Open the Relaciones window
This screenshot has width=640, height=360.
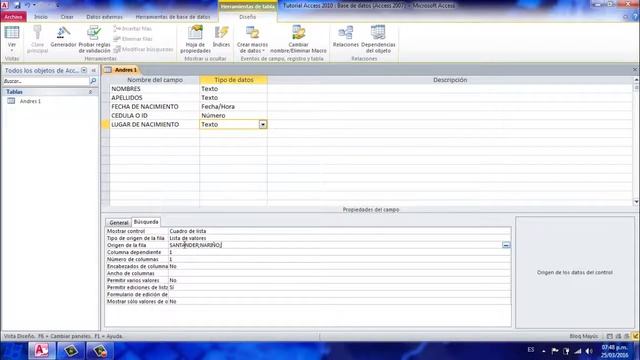[x=346, y=37]
